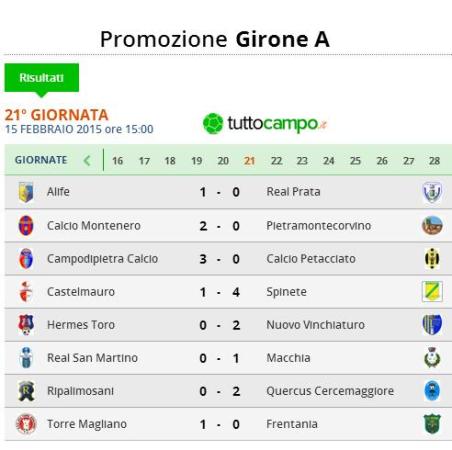Click the Alife team crest icon
Screen dimensions: 452x450
click(26, 192)
